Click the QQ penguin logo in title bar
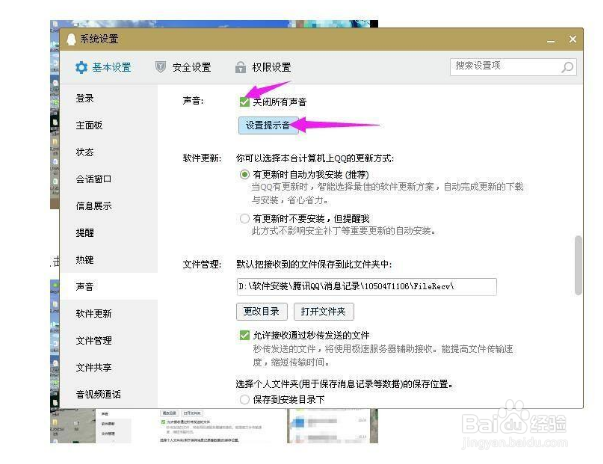The width and height of the screenshot is (603, 464). point(71,39)
